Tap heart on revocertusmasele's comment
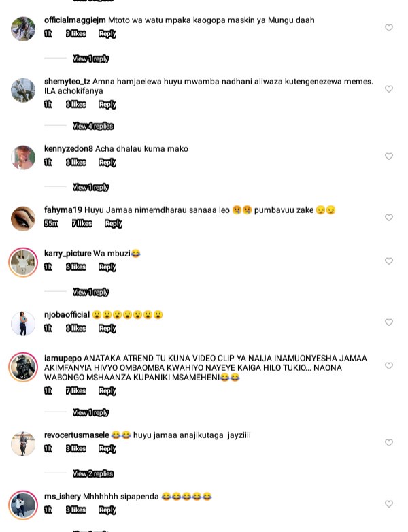 tap(389, 442)
